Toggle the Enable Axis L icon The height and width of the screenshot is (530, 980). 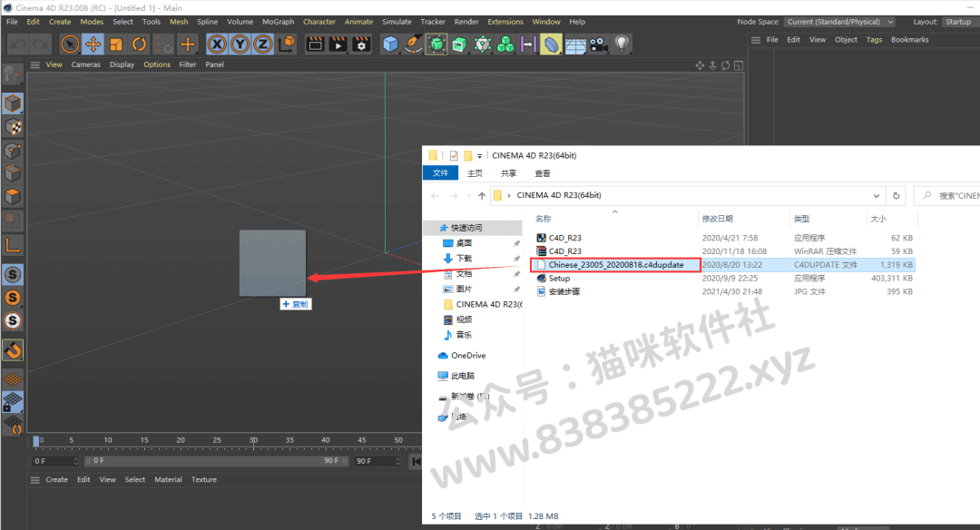tap(13, 244)
